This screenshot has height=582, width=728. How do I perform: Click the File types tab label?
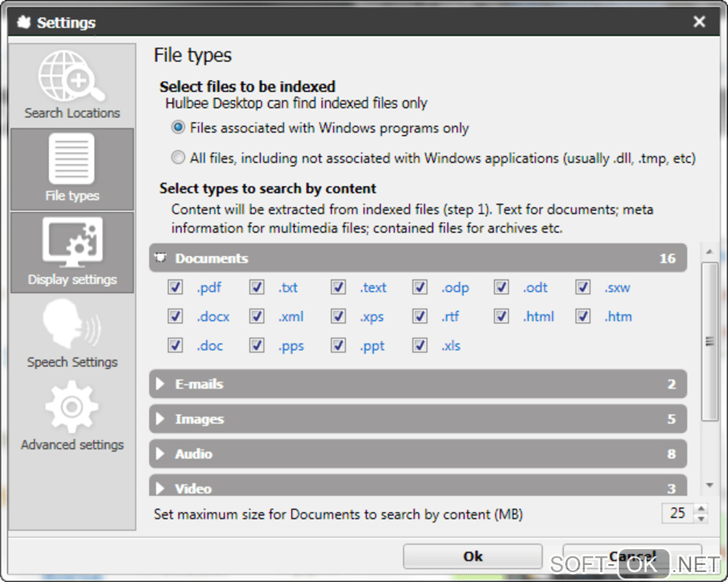coord(72,196)
